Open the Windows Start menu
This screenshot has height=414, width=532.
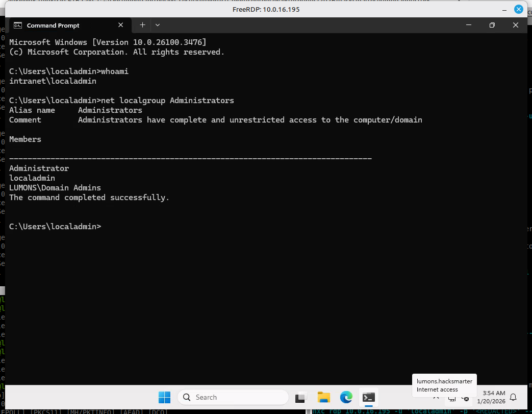(x=164, y=397)
